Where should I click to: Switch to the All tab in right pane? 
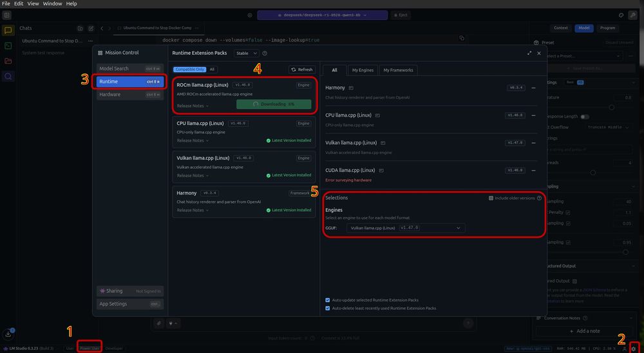tap(334, 70)
